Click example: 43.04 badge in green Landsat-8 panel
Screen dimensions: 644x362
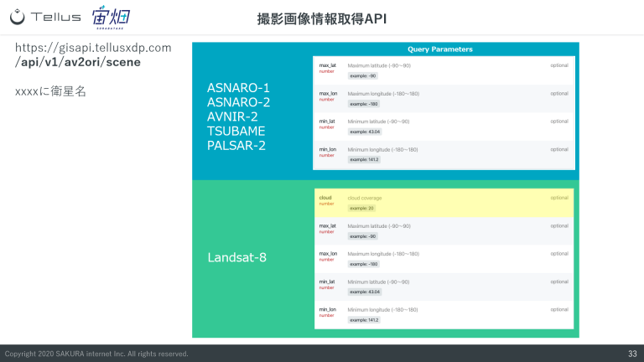(365, 292)
